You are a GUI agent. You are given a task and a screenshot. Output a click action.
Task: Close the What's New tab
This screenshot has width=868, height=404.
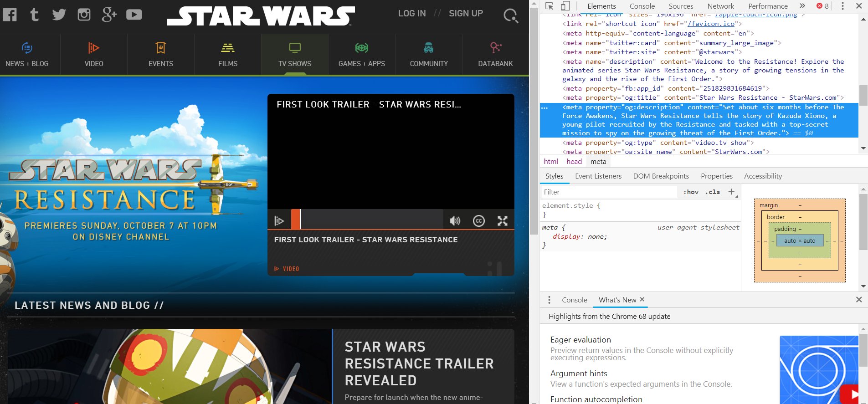(642, 299)
